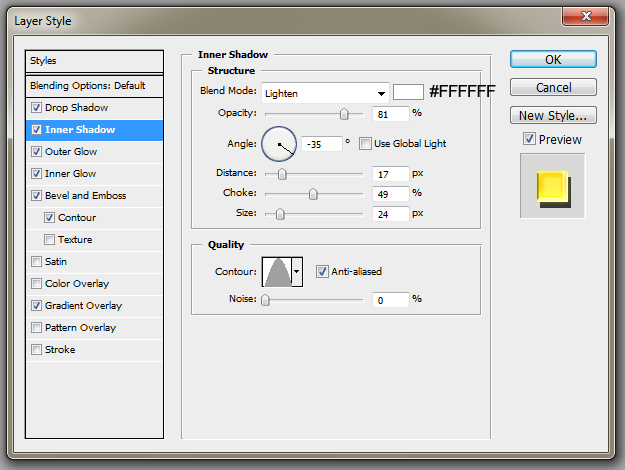Image resolution: width=625 pixels, height=470 pixels.
Task: Enable the Texture sub-option checkbox
Action: click(49, 240)
